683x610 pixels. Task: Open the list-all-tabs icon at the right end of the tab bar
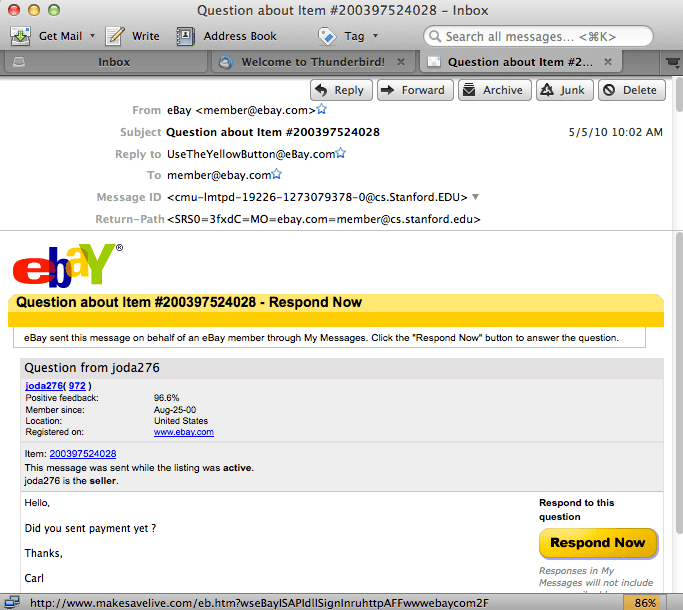coord(673,62)
